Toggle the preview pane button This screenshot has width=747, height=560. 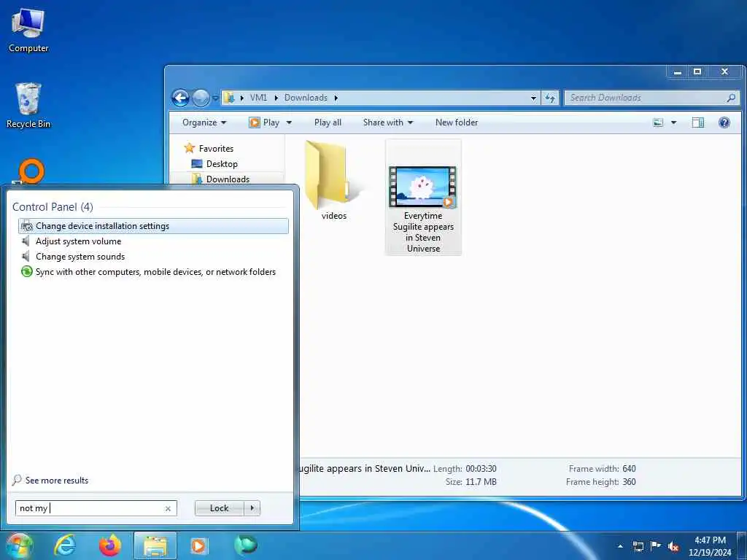698,122
